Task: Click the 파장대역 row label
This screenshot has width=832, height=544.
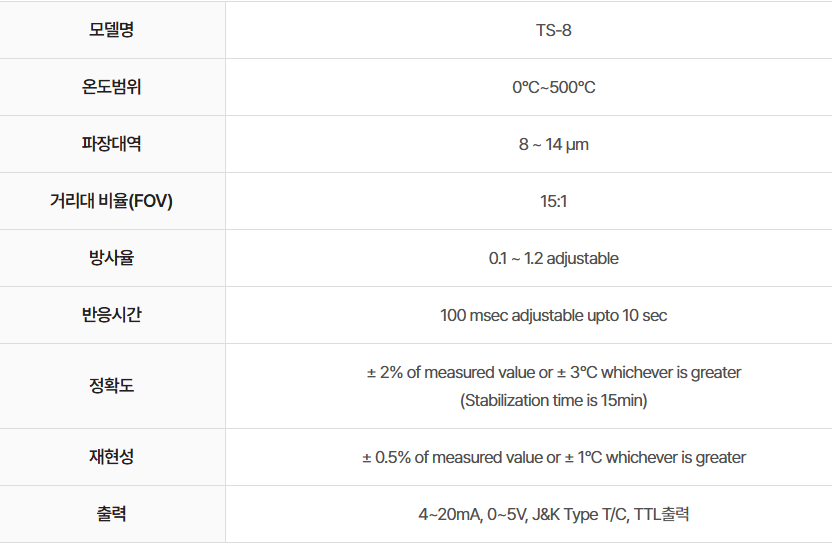Action: (x=112, y=144)
